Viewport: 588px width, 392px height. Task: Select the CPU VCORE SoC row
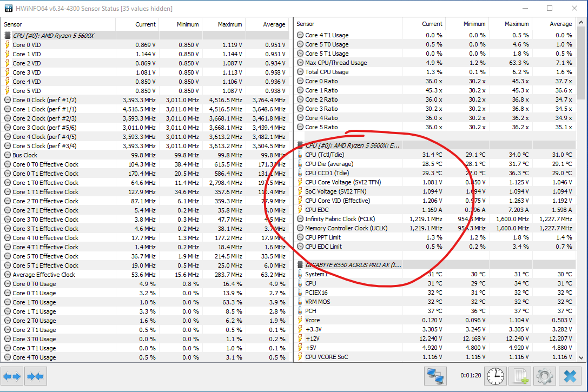point(435,357)
